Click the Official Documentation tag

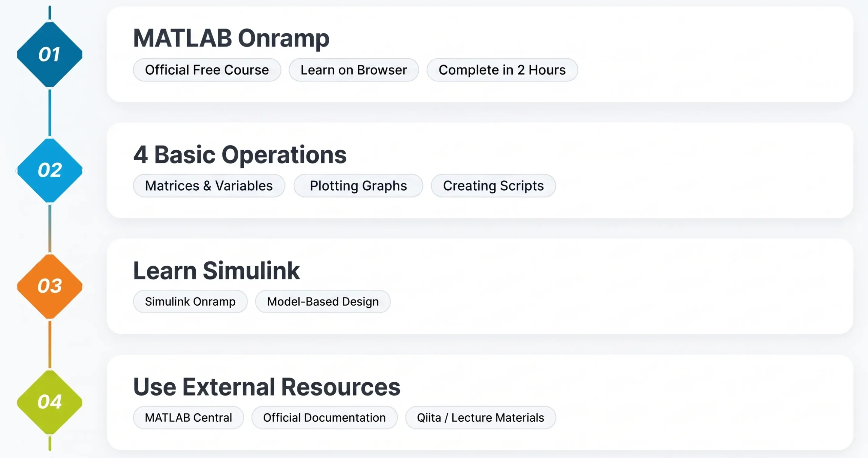point(324,418)
